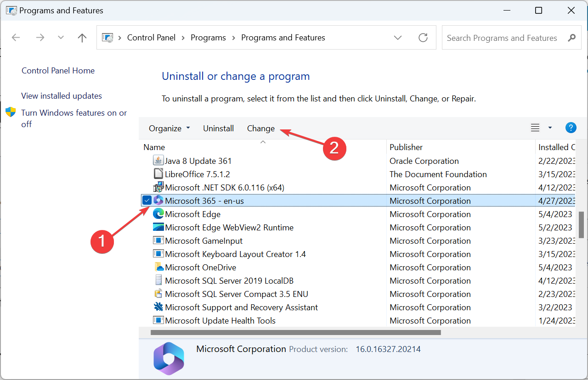Select Microsoft Edge entry name
Image resolution: width=588 pixels, height=380 pixels.
(193, 214)
